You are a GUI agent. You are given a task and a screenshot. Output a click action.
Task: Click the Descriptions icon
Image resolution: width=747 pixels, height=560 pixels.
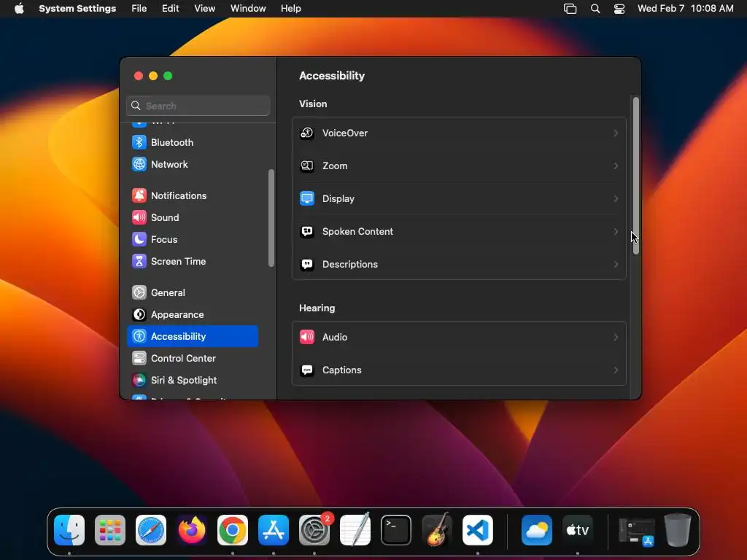(x=307, y=264)
